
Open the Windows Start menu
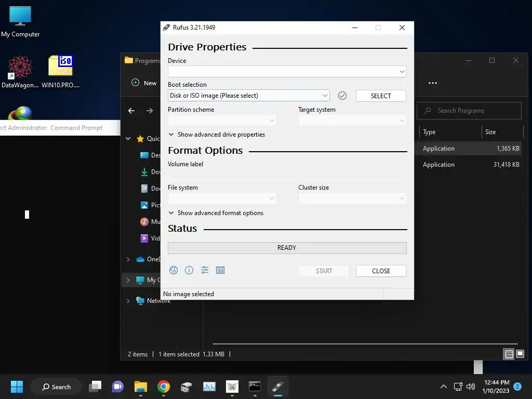tap(17, 387)
